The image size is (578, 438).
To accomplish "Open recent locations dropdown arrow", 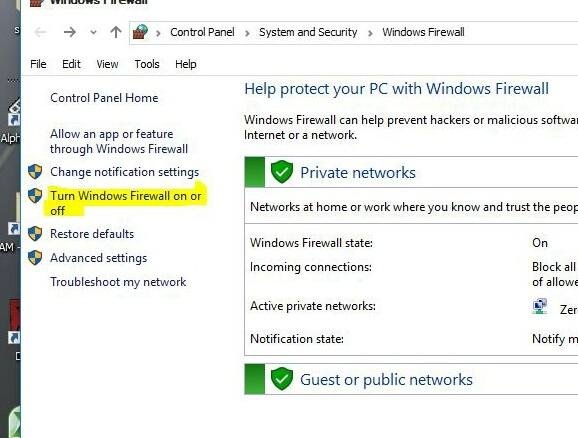I will 94,32.
